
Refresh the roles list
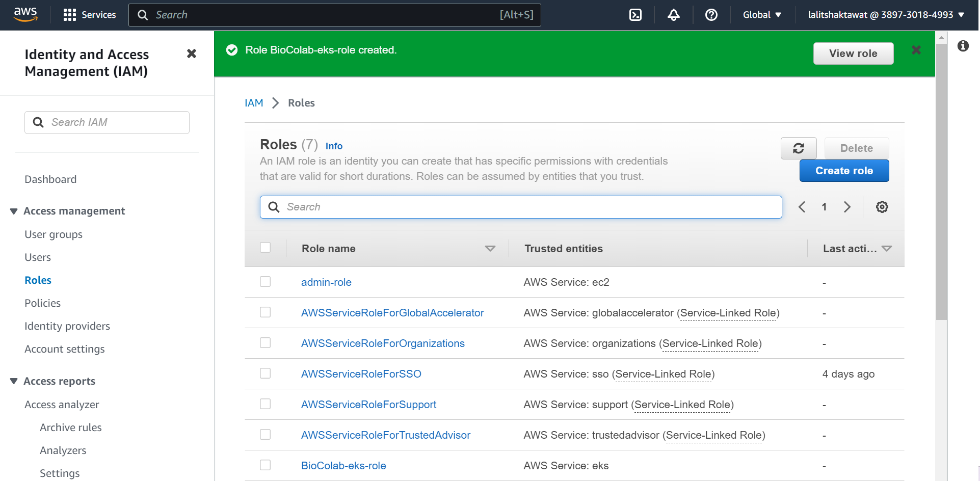(799, 148)
